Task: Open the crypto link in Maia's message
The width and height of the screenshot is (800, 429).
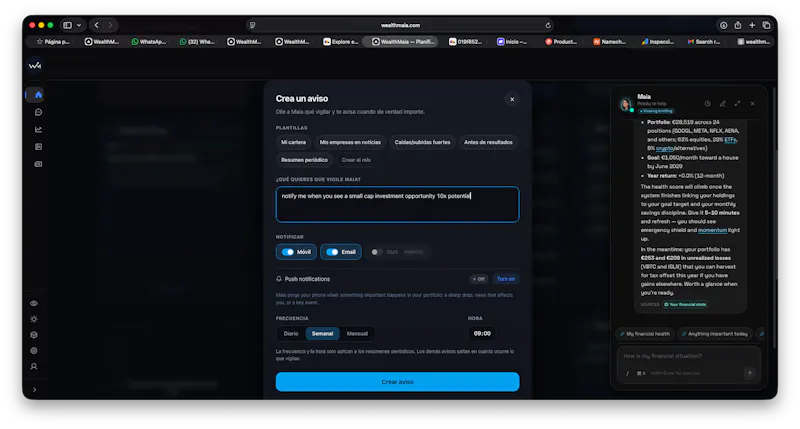Action: pyautogui.click(x=664, y=148)
